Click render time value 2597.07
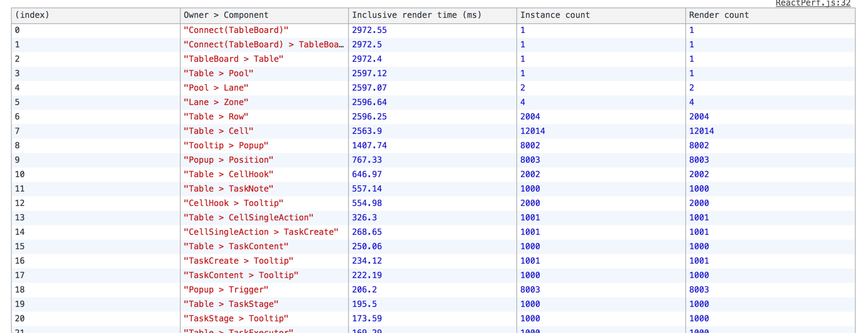The height and width of the screenshot is (333, 868). coord(369,88)
